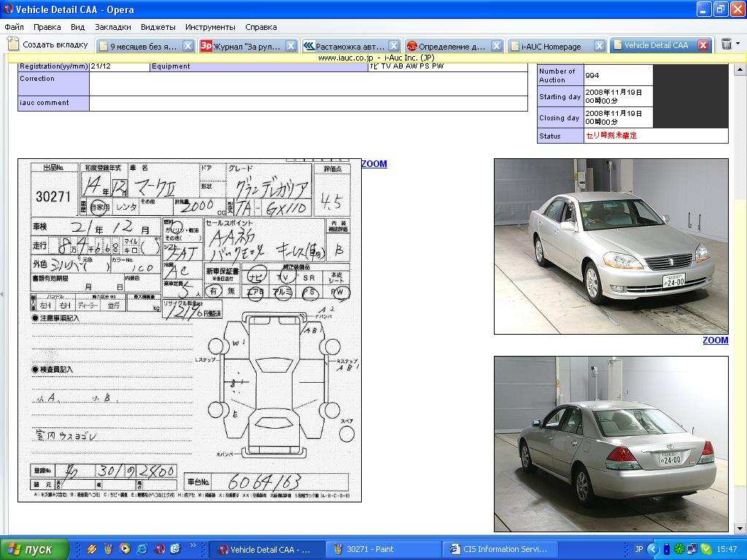Viewport: 747px width, 560px height.
Task: Click the 'Number of Auction' label
Action: (560, 75)
